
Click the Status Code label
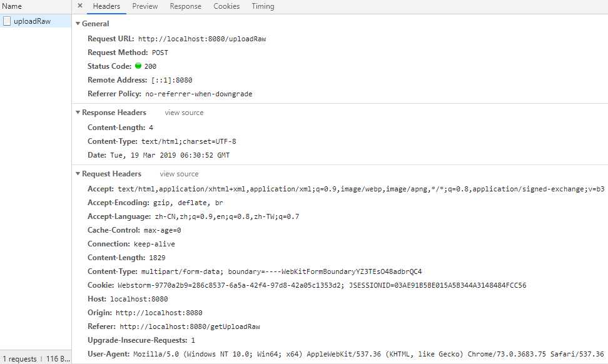click(x=109, y=66)
